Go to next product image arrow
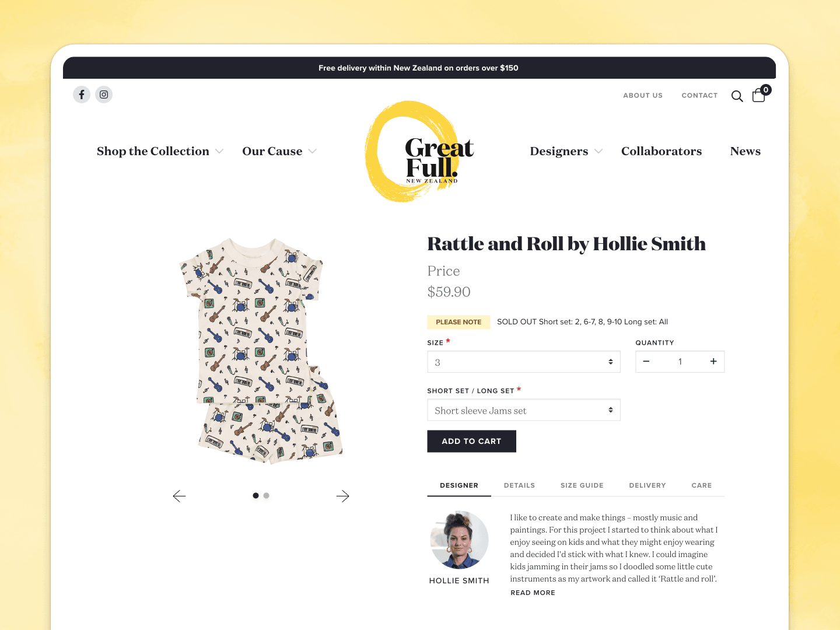Viewport: 840px width, 630px height. (x=343, y=496)
